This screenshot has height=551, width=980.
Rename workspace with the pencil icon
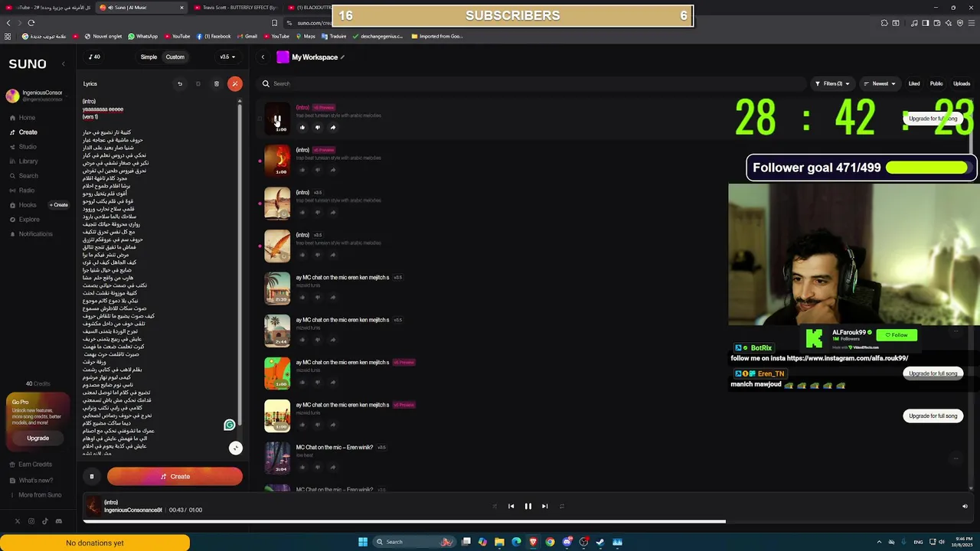coord(343,57)
